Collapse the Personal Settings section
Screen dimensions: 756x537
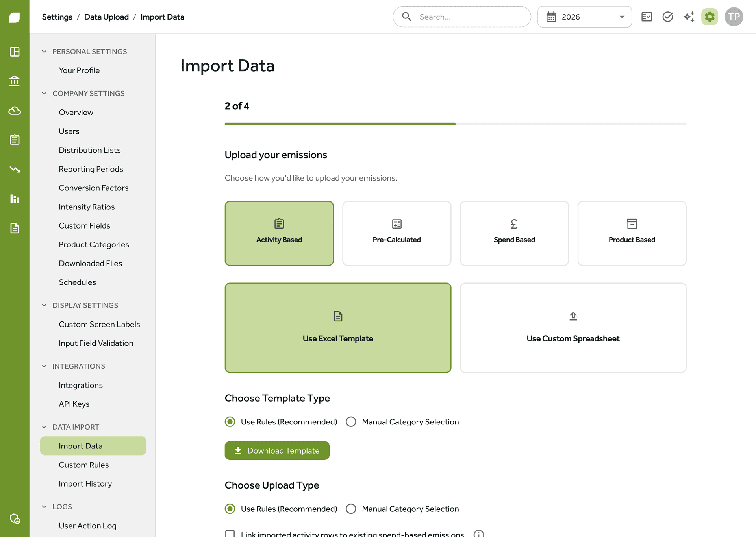click(x=44, y=52)
